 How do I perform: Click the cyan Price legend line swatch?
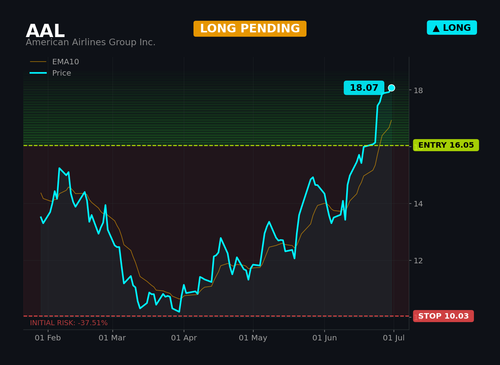[38, 73]
